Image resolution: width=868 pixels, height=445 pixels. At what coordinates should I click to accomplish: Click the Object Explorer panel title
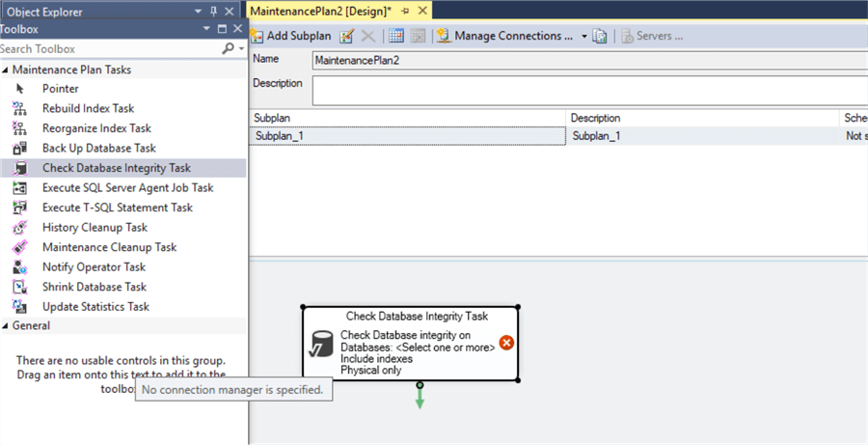pos(44,12)
